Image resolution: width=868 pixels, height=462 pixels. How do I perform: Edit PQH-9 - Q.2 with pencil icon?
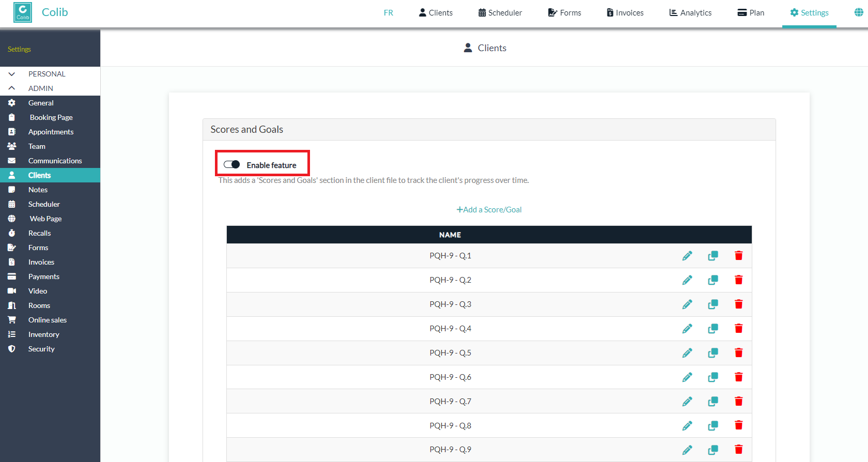(687, 280)
